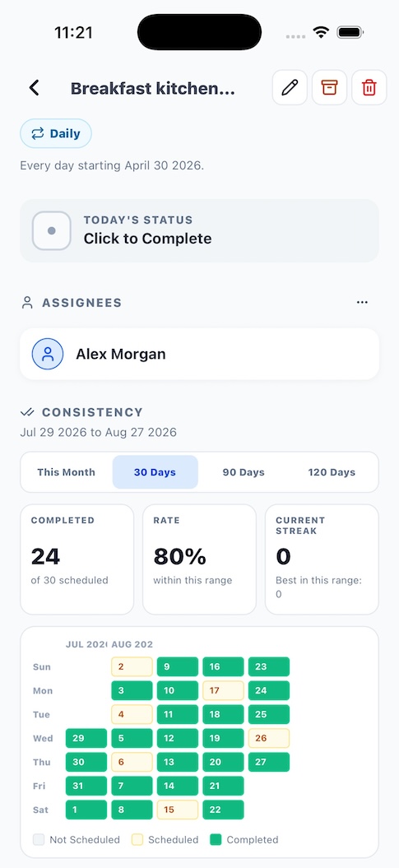Screen dimensions: 399x868
Task: Tap the archive box icon
Action: click(x=329, y=87)
